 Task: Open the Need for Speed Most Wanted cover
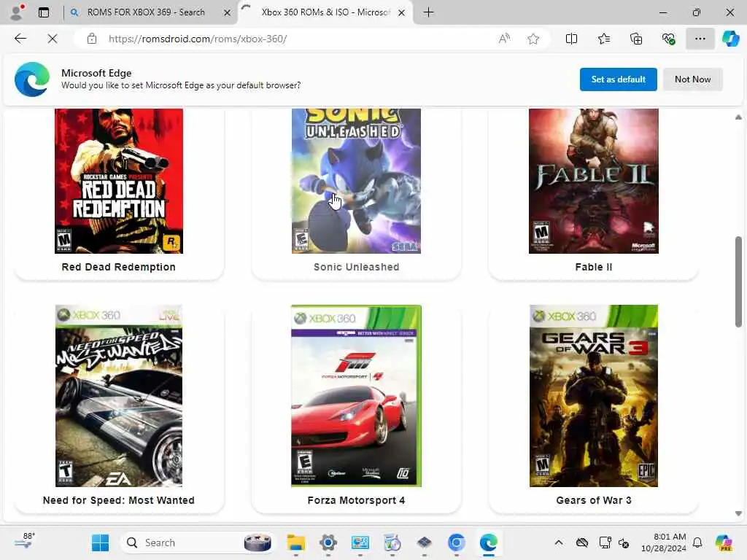(x=119, y=396)
